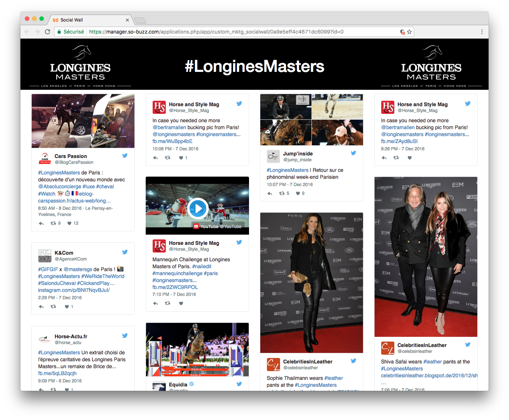Open the Cars Passion tweet photo
This screenshot has height=420, width=509.
coord(83,121)
